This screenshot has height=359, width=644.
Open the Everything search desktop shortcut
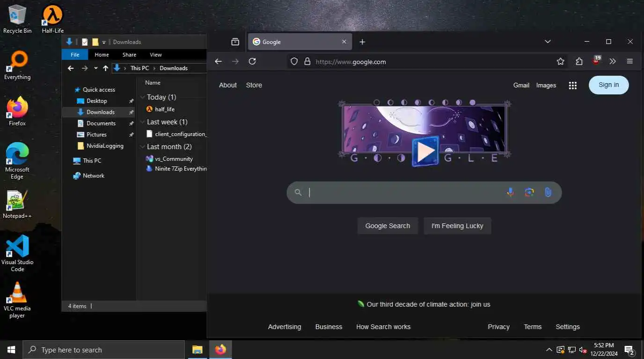(x=17, y=65)
